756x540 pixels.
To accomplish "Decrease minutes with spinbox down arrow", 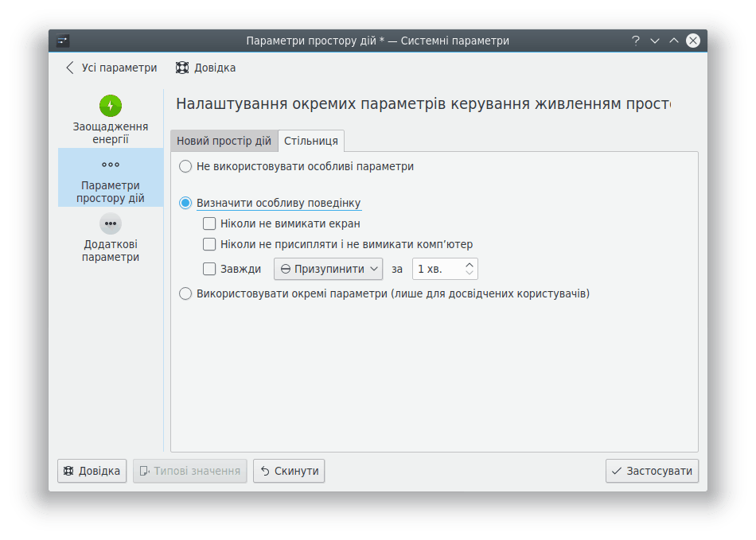I will pyautogui.click(x=470, y=274).
